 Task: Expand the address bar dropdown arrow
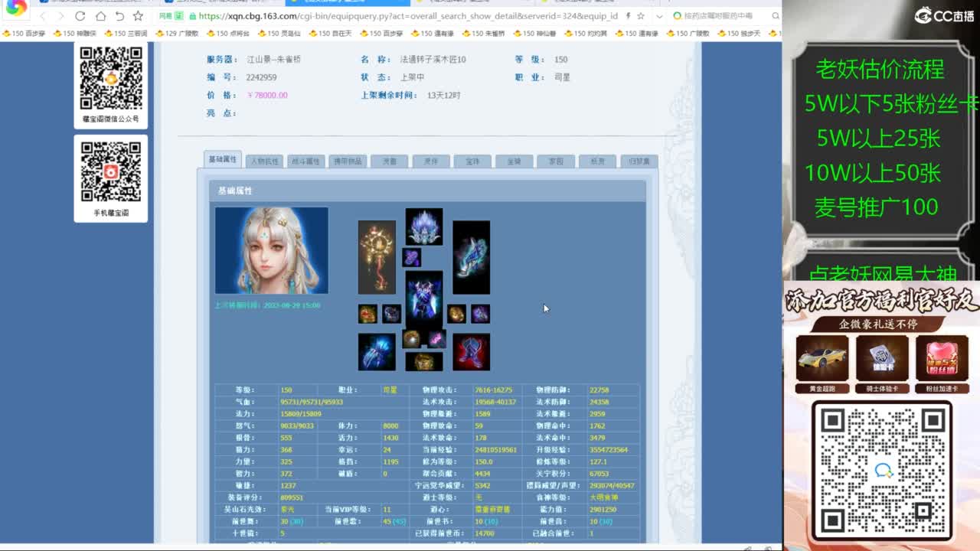(x=659, y=16)
